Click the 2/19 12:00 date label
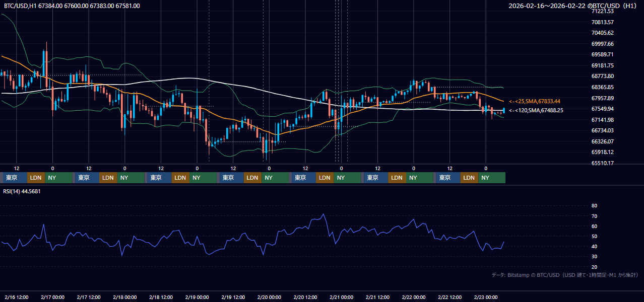Screen dimensions: 644x302 (233, 297)
